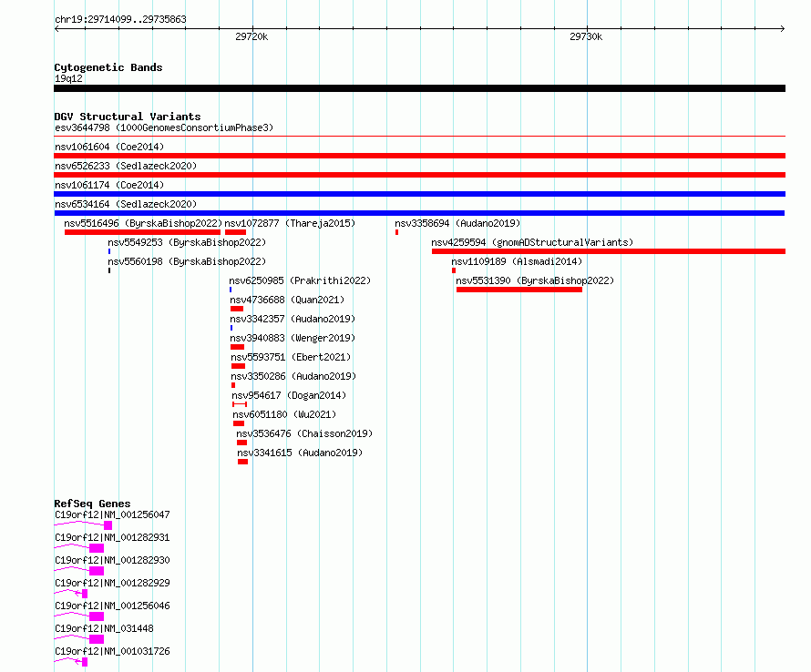
Task: Click the RefSeq Genes track heading
Action: (x=92, y=504)
